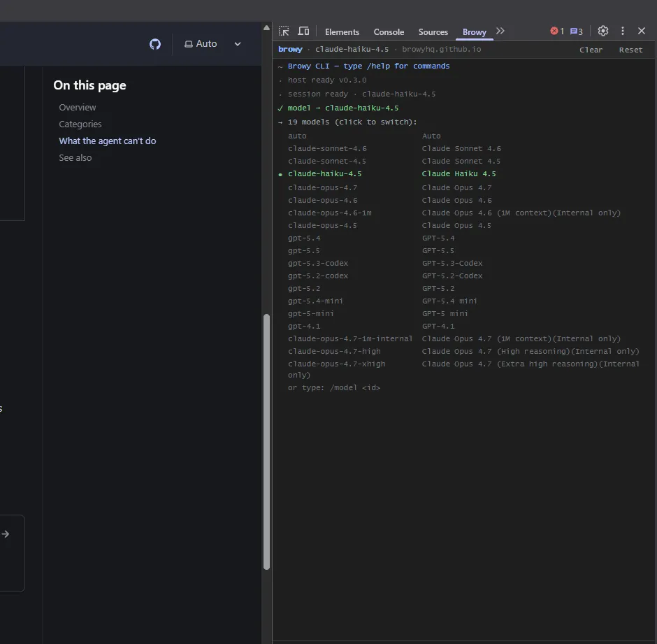Click the scrollbar up arrow

tap(266, 28)
